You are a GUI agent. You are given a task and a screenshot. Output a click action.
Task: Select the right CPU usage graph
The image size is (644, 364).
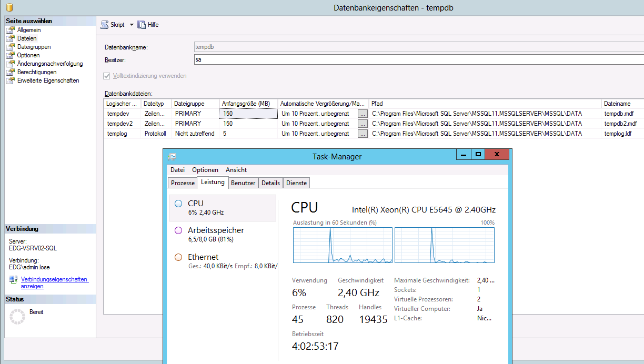coord(445,245)
